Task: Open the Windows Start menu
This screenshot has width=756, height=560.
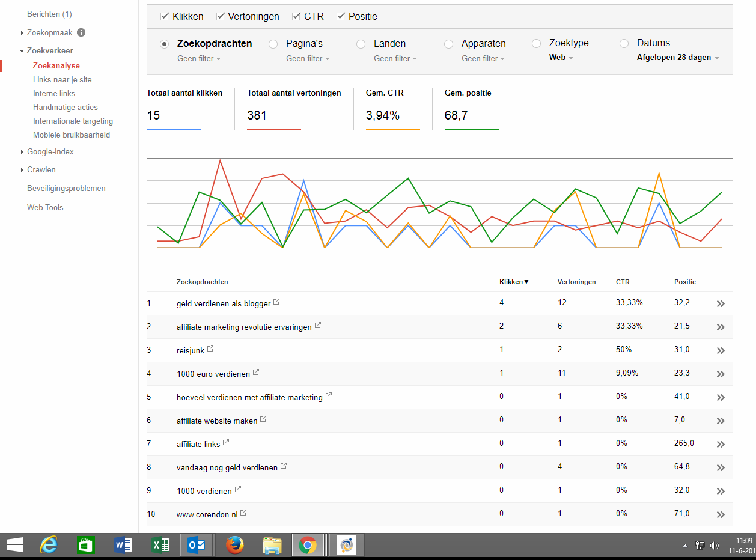Action: coord(15,545)
